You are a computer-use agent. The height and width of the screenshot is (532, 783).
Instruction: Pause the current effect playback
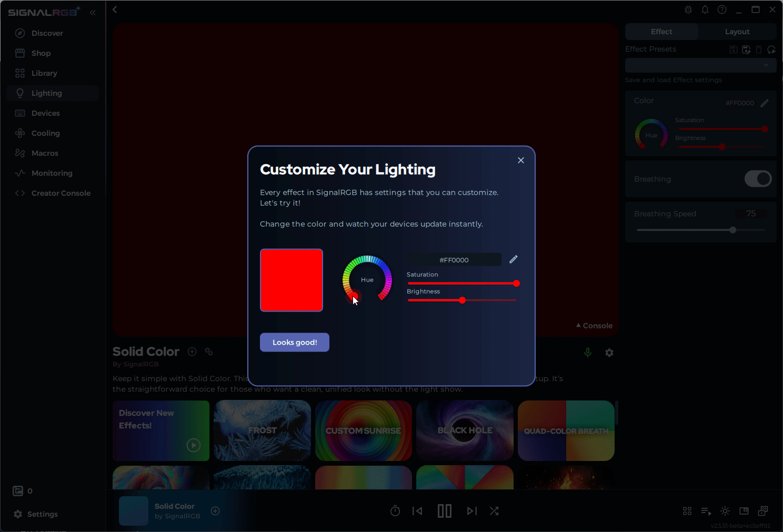pyautogui.click(x=445, y=510)
